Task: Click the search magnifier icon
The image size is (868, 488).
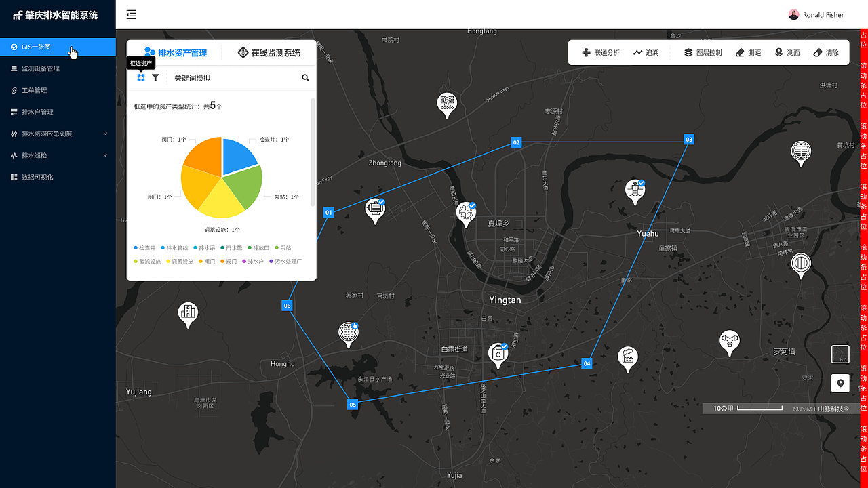Action: pyautogui.click(x=306, y=78)
